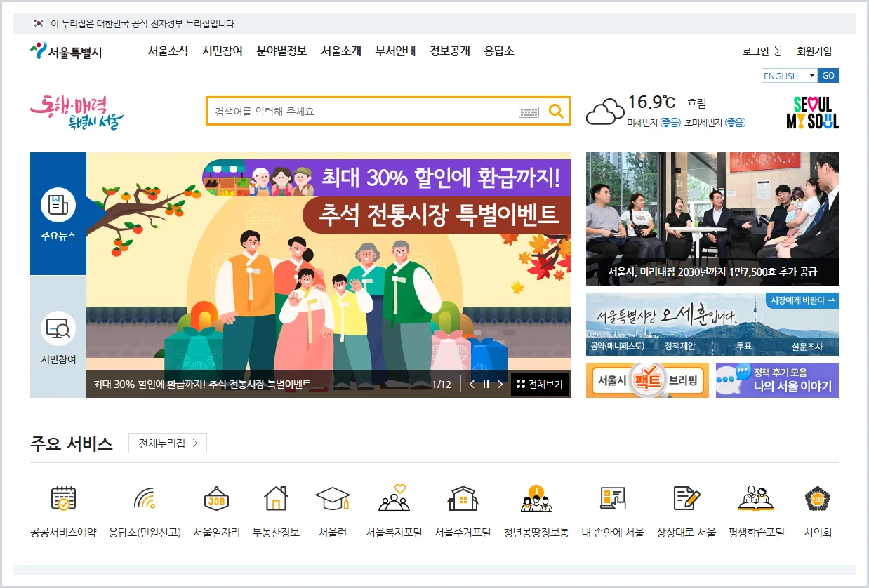Screen dimensions: 869x588
Task: Show the previous banner slide
Action: point(472,384)
